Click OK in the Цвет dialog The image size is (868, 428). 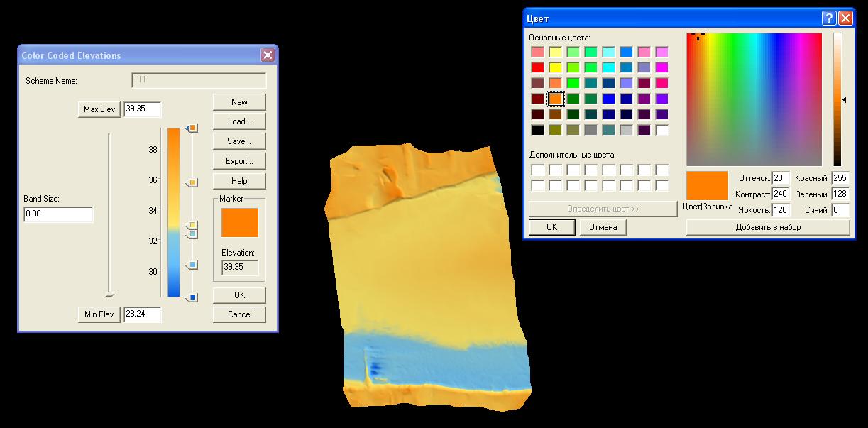click(552, 227)
